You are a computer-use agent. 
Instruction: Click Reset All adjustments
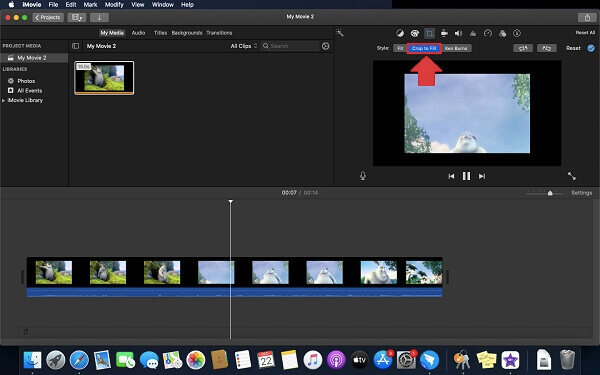coord(585,33)
